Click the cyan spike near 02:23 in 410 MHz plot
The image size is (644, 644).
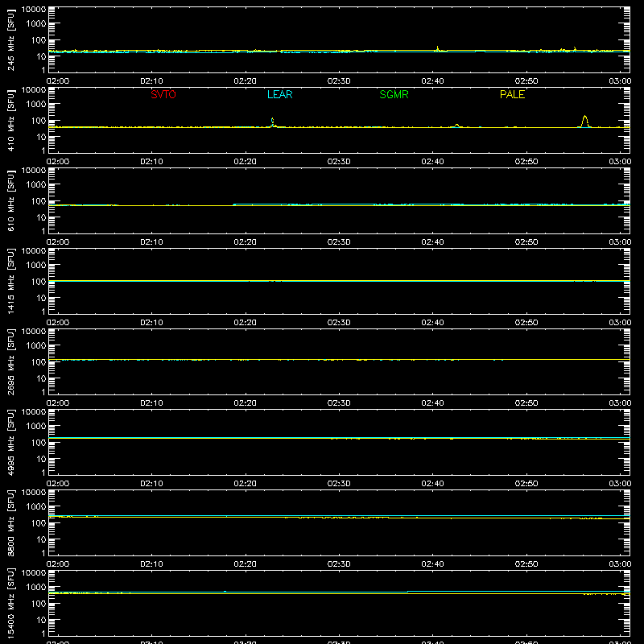click(x=272, y=122)
